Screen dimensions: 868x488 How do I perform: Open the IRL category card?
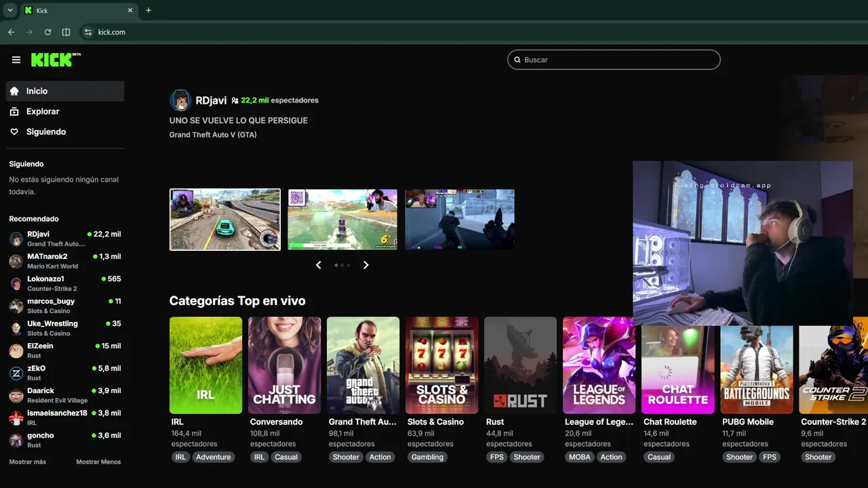[x=205, y=365]
